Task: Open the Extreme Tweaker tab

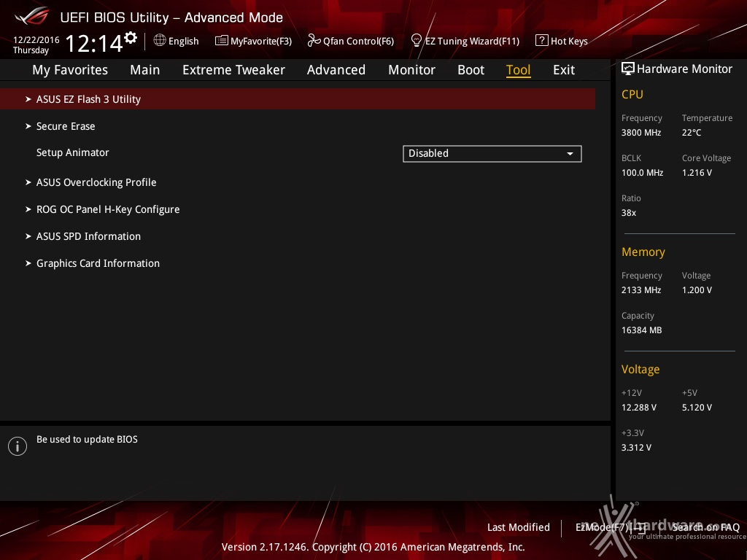Action: click(x=233, y=70)
